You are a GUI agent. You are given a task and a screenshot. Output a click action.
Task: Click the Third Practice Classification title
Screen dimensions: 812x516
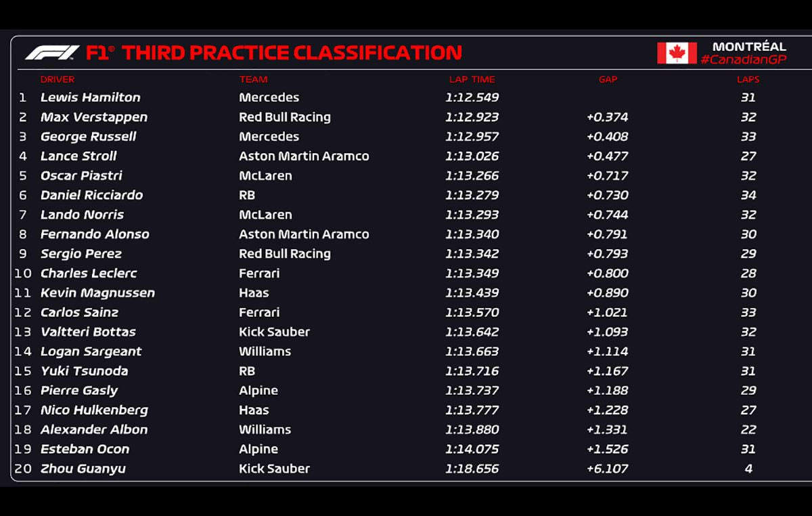tap(292, 53)
